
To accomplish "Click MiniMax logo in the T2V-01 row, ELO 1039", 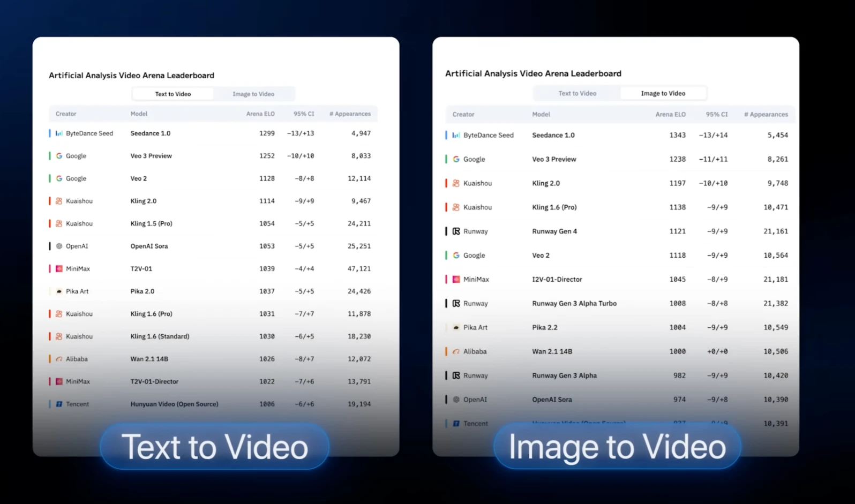I will (x=59, y=268).
